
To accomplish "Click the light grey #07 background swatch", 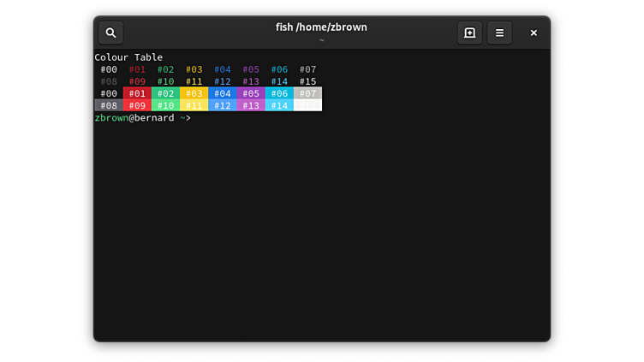I will [307, 93].
